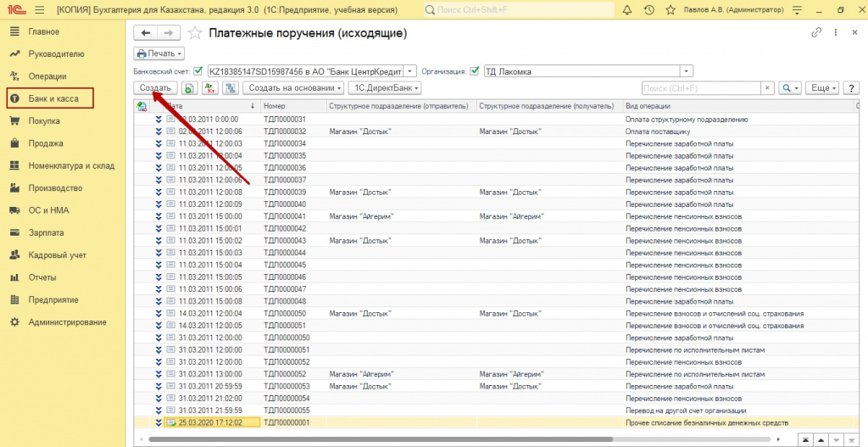The height and width of the screenshot is (447, 868).
Task: Open ОС и НМА section
Action: pos(48,210)
